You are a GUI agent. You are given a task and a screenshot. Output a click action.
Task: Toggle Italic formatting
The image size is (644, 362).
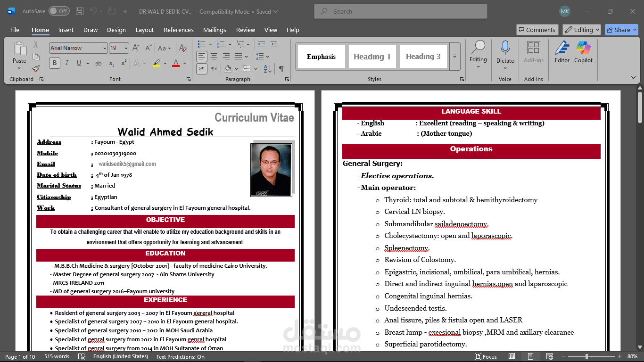pyautogui.click(x=67, y=63)
